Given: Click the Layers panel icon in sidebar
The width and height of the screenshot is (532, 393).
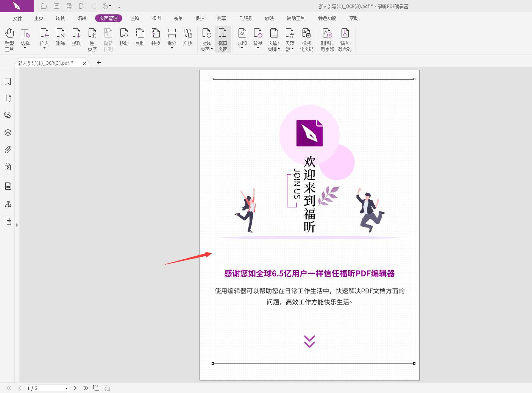Looking at the screenshot, I should click(8, 132).
